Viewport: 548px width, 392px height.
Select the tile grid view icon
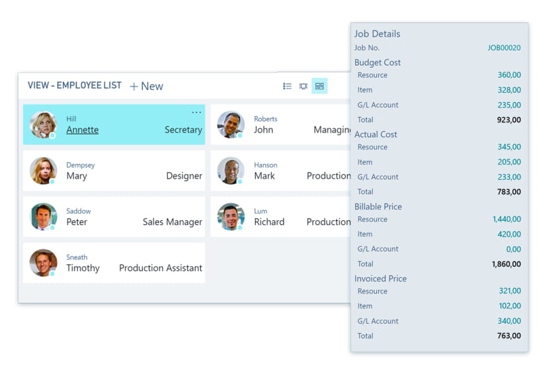[x=319, y=86]
